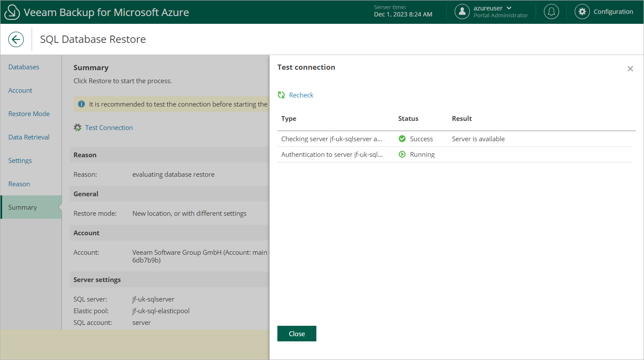Click the info icon in the recommendation banner
644x360 pixels.
point(81,104)
